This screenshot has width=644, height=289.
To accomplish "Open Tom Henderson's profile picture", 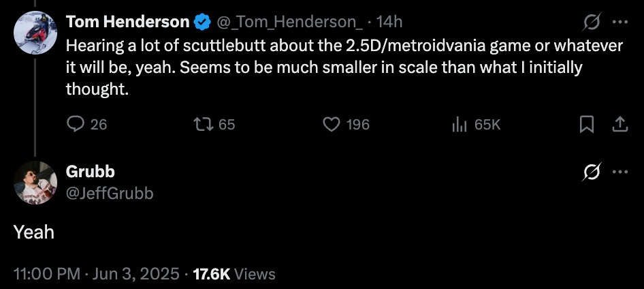I will tap(35, 33).
